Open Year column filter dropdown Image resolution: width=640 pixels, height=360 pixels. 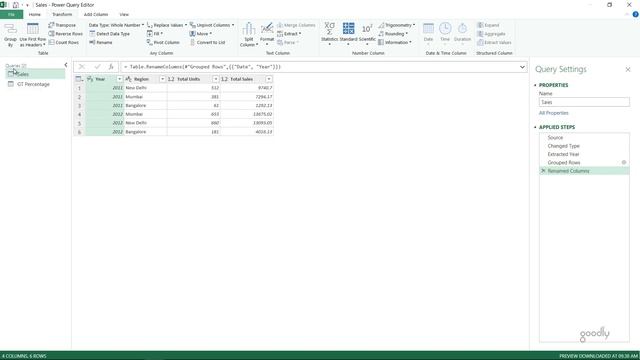pyautogui.click(x=119, y=79)
